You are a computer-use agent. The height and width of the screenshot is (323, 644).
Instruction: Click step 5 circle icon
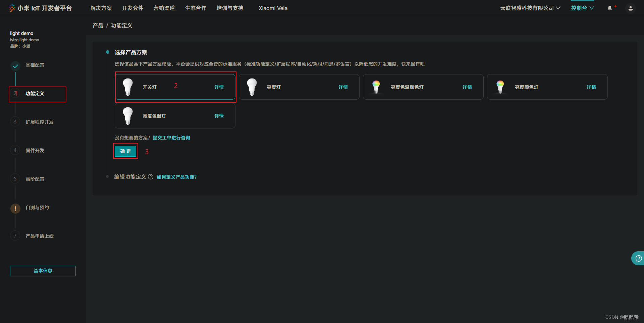[15, 179]
